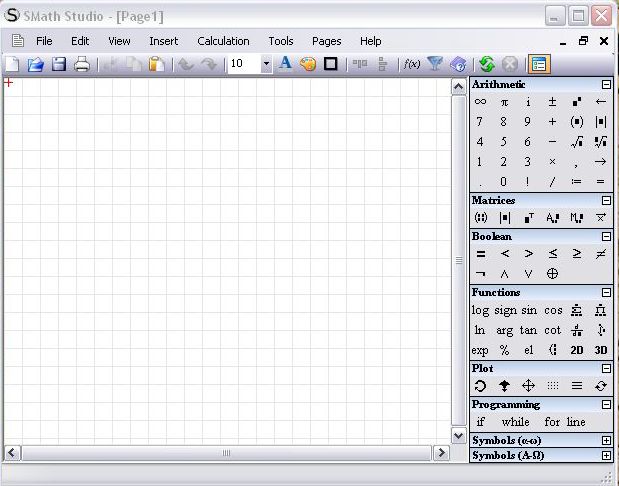
Task: Create a new worksheet with New icon
Action: point(12,64)
